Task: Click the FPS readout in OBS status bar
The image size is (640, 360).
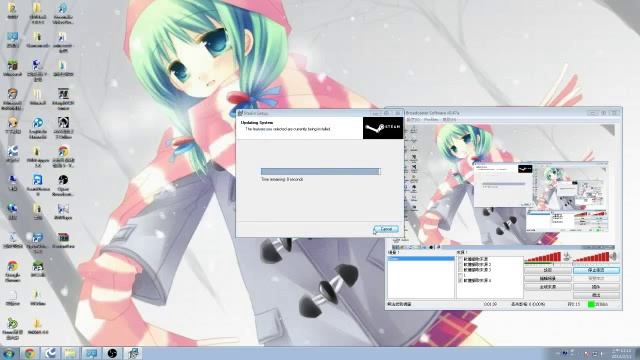Action: coord(574,304)
